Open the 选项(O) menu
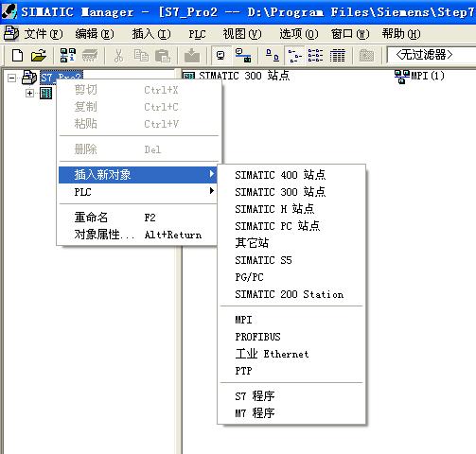 point(299,34)
